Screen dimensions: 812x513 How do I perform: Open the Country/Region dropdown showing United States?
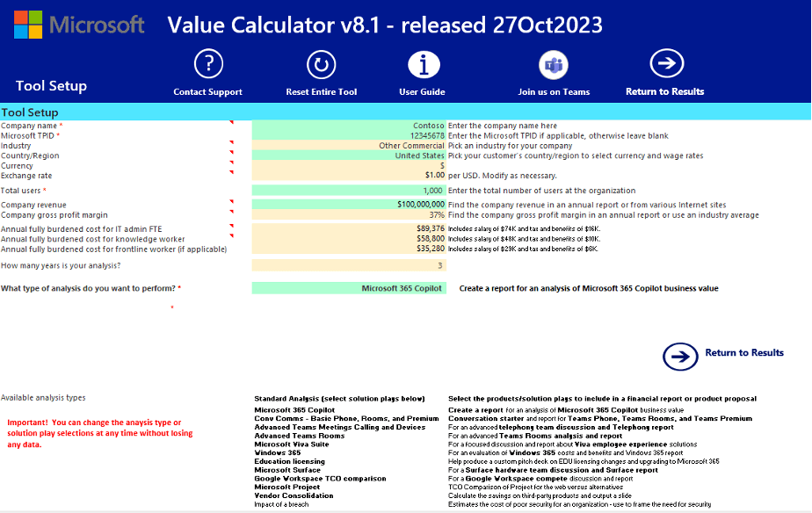[349, 155]
